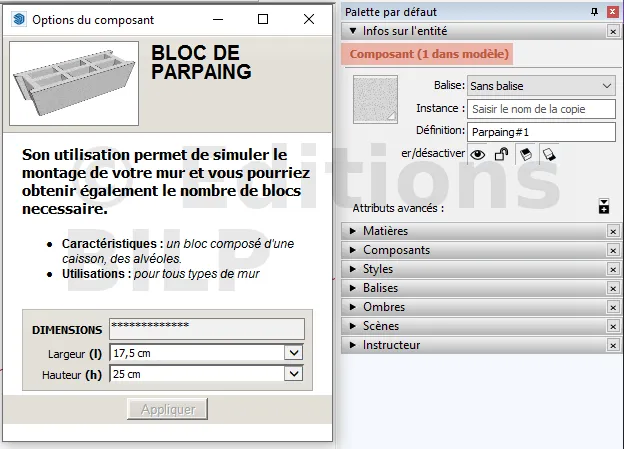Close the Styles panel
Screen dimensions: 624x449
pyautogui.click(x=613, y=269)
